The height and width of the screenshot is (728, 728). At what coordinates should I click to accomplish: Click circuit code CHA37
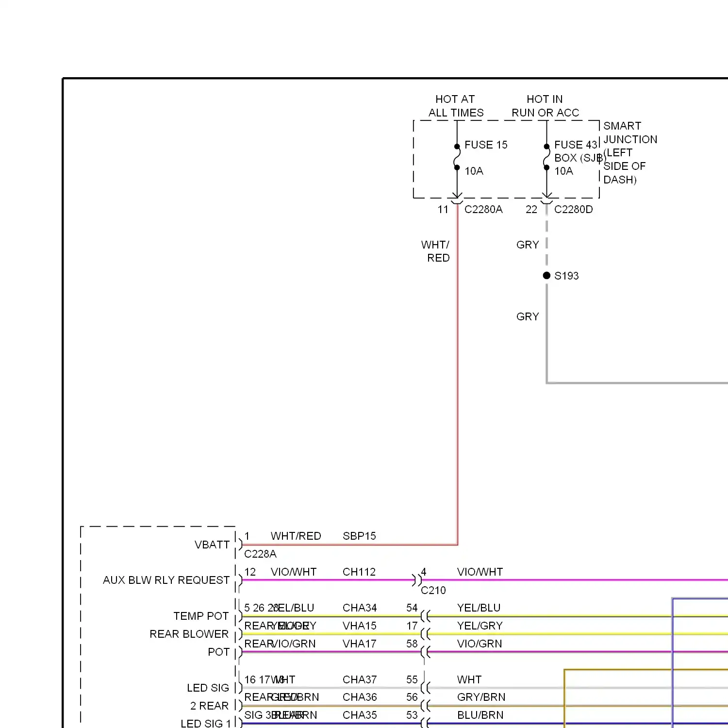360,679
